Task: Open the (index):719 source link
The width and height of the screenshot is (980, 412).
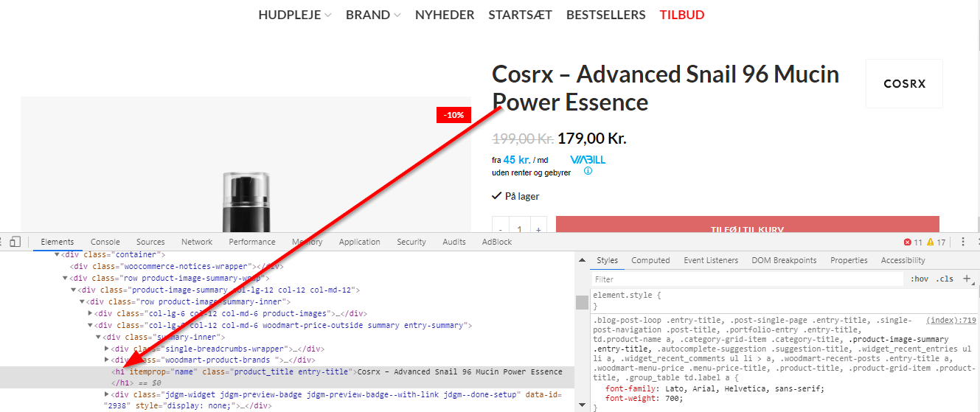Action: click(951, 321)
